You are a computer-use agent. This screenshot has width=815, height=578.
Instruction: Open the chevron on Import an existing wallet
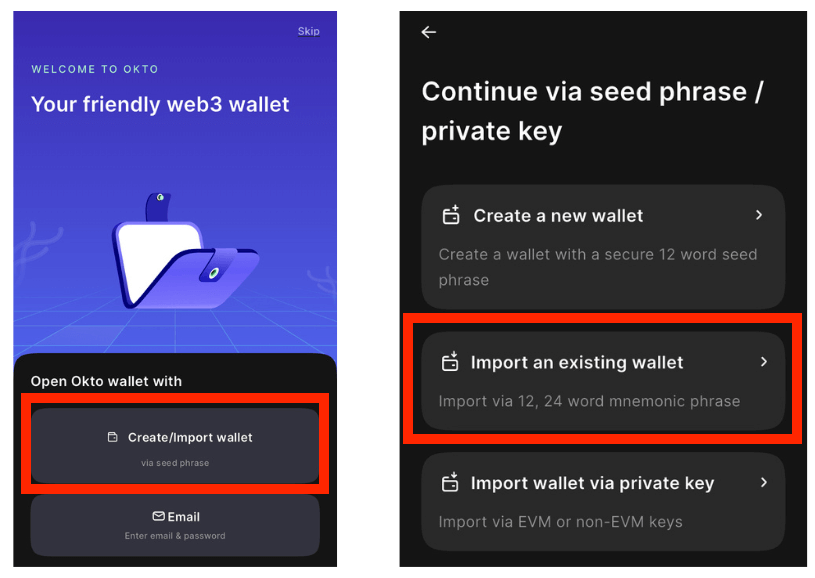(x=764, y=361)
